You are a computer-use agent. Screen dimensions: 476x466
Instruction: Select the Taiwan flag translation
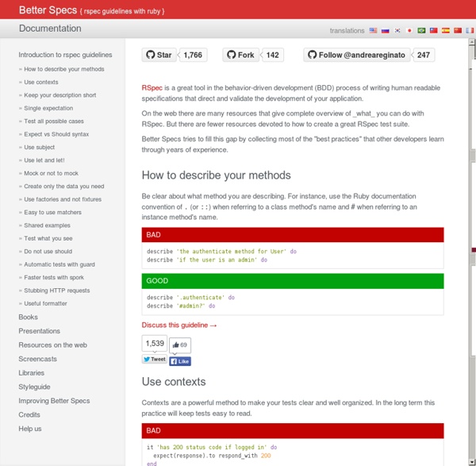433,30
